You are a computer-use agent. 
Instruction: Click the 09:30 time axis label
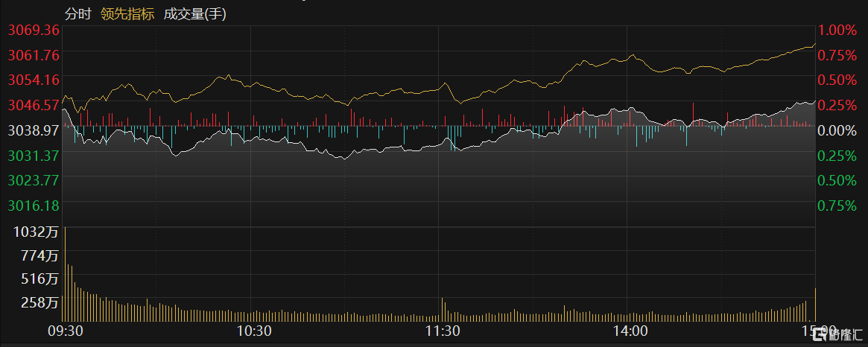64,331
